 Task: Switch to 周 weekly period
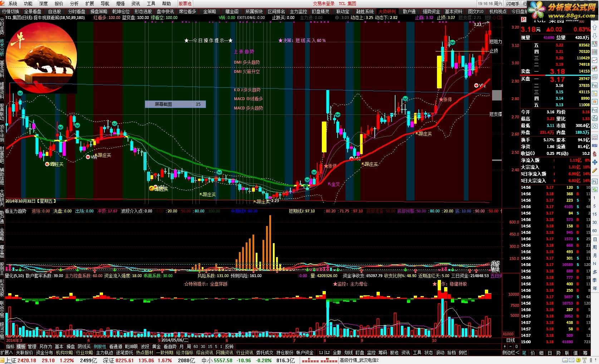(188, 346)
